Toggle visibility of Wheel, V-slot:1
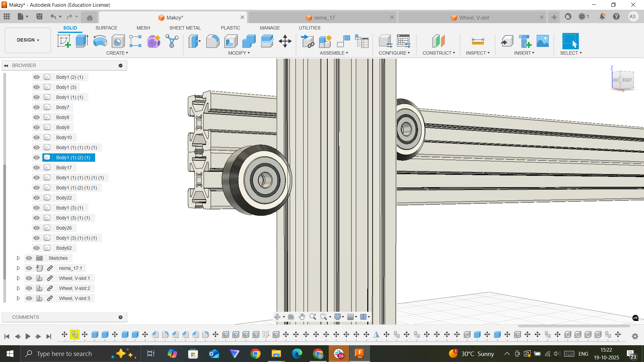This screenshot has width=644, height=362. tap(29, 278)
